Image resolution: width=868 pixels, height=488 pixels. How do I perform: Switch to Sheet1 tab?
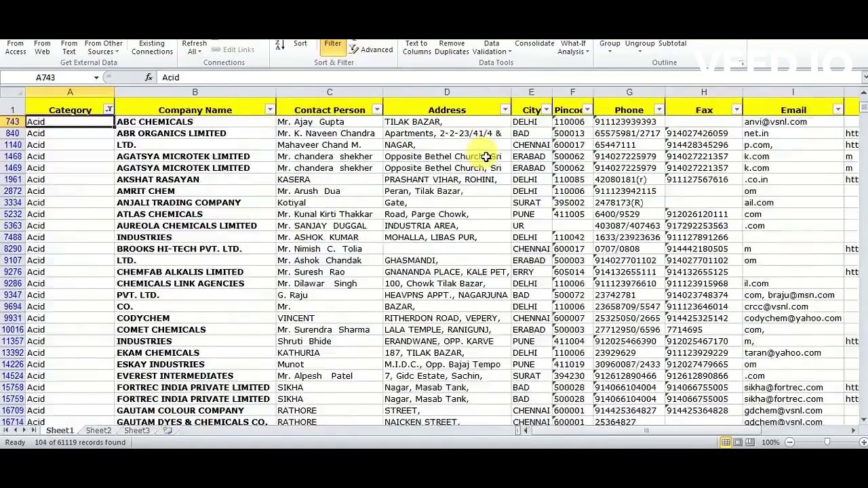click(x=60, y=431)
